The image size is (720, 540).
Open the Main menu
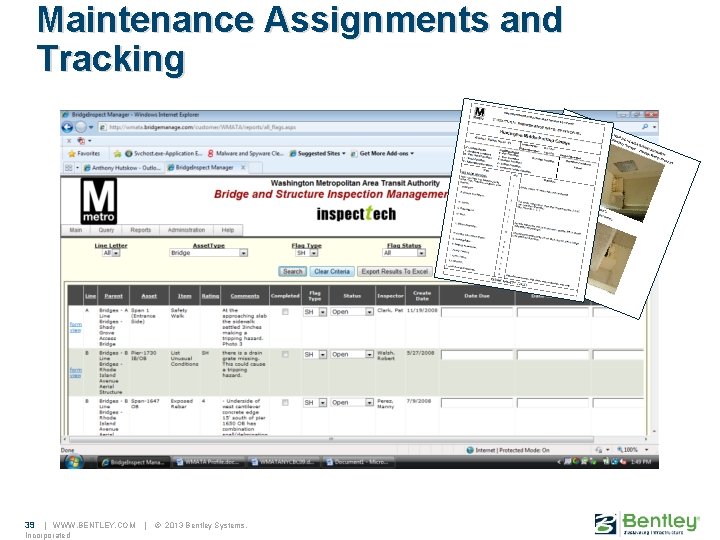point(76,230)
